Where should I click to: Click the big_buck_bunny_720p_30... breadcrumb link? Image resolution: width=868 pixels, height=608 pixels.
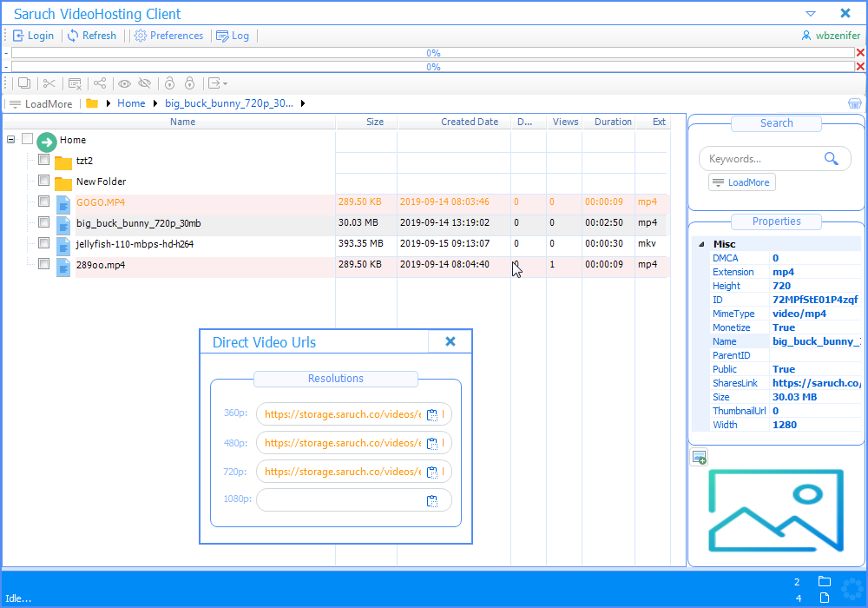click(229, 103)
